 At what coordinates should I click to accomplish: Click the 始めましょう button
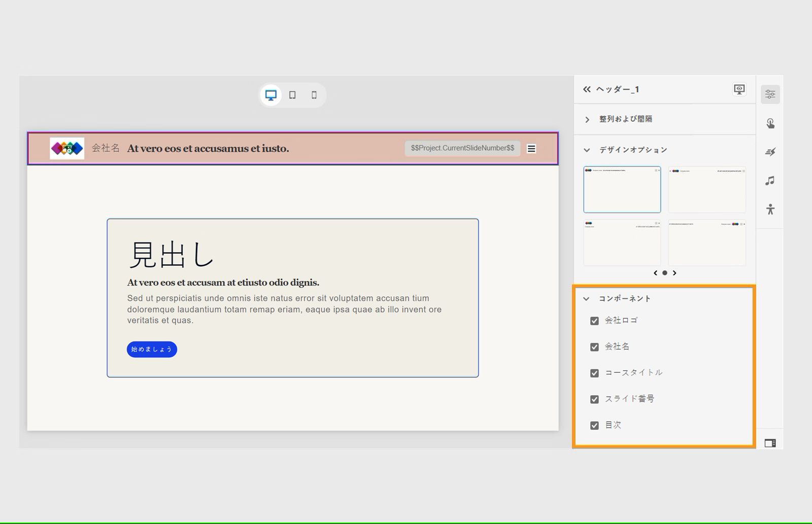click(152, 350)
